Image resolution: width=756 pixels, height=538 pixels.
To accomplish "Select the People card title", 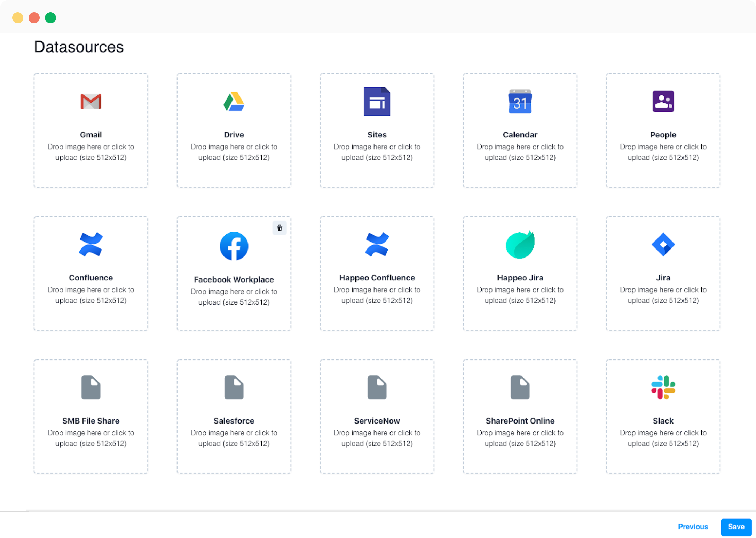I will (x=663, y=135).
